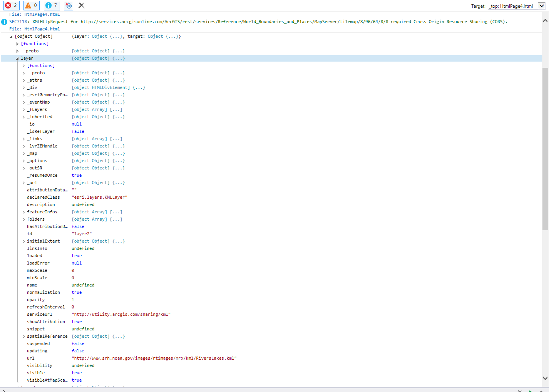Open the HtmlPage4.html file link below SEC7118

[x=42, y=29]
